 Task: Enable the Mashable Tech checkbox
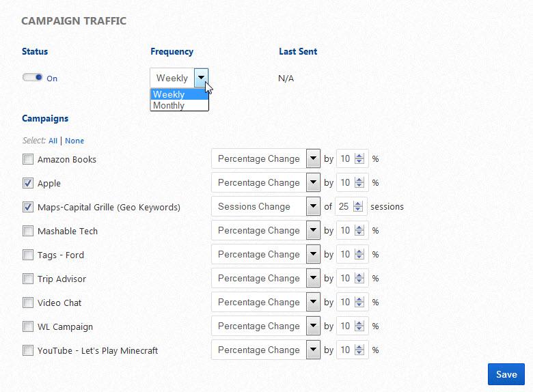point(28,231)
